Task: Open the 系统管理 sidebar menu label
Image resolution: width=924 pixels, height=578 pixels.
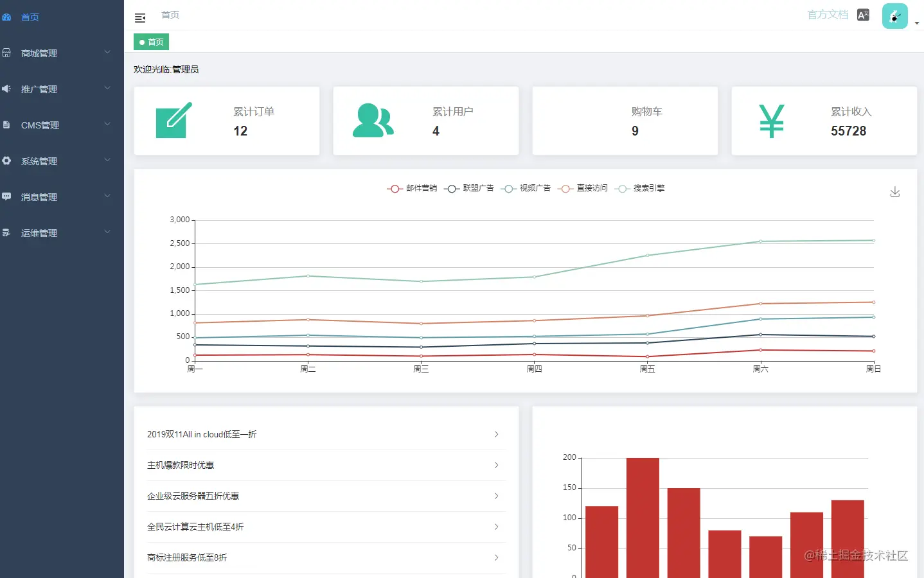Action: pyautogui.click(x=39, y=161)
